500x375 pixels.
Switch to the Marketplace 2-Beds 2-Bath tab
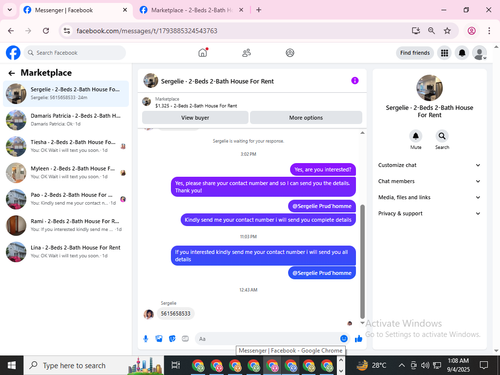192,10
